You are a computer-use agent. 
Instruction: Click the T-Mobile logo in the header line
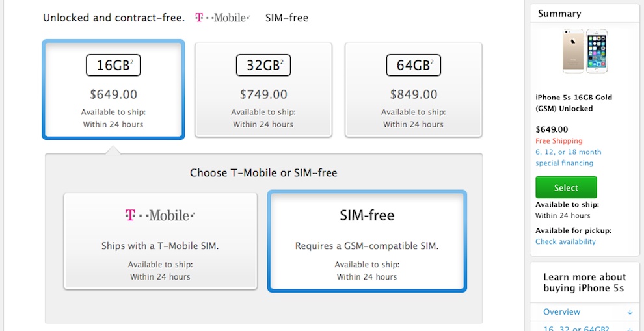tap(222, 18)
